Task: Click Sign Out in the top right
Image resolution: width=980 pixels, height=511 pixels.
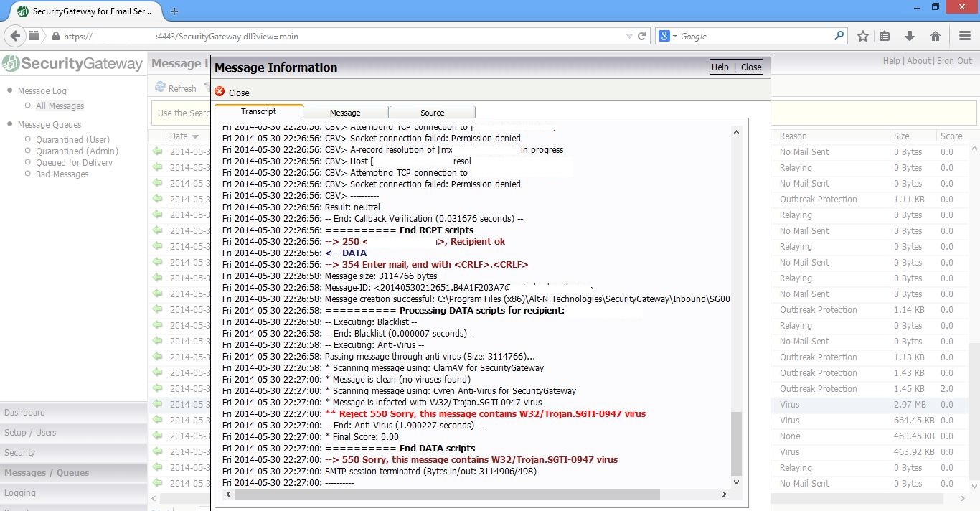Action: coord(954,61)
